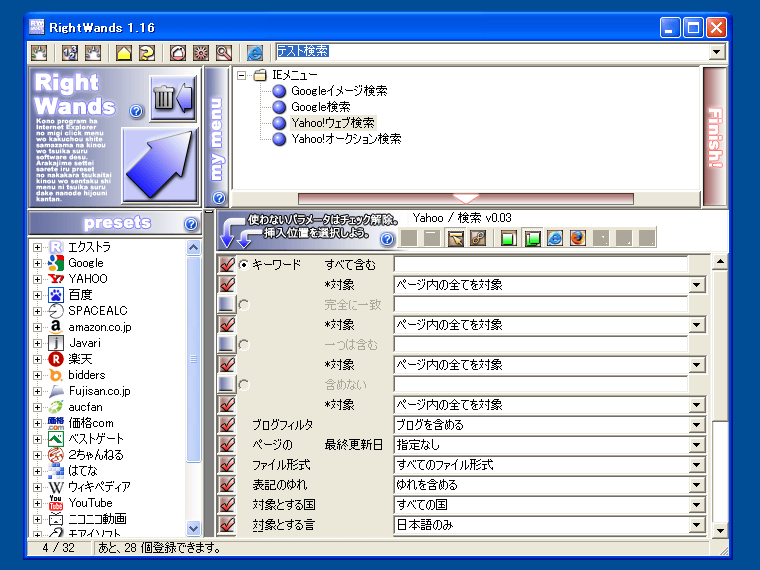This screenshot has height=570, width=760.
Task: Select Googleイメージ検索 in my menu
Action: pos(339,91)
